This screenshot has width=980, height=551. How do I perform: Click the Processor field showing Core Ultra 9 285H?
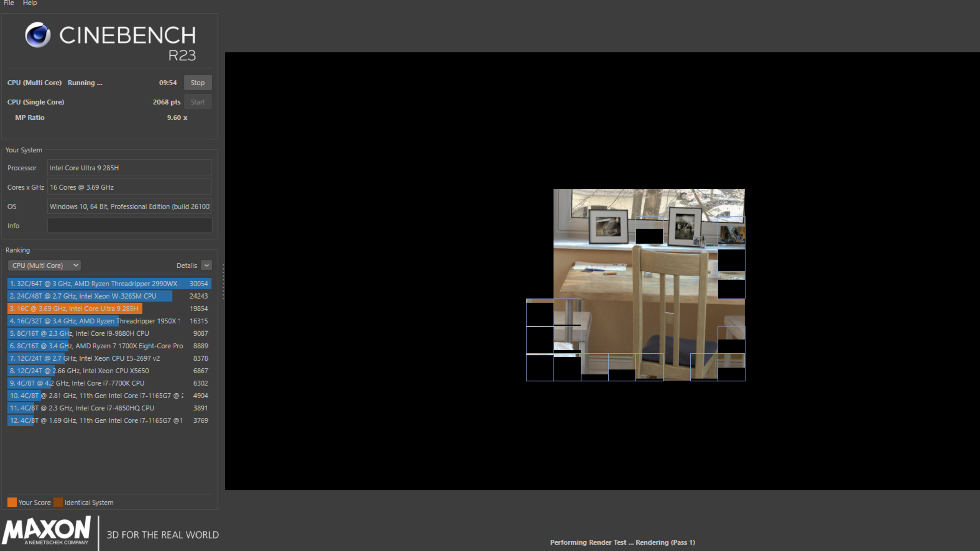129,168
